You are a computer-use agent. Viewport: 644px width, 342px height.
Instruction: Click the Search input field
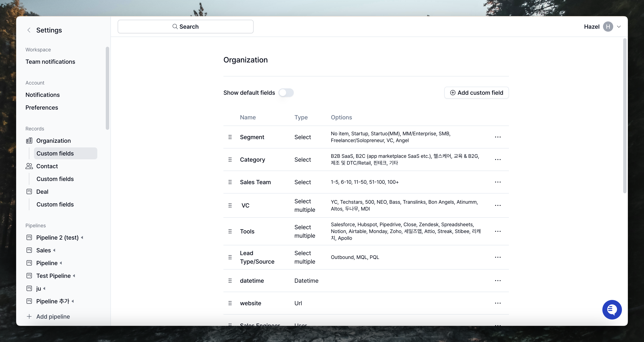(x=185, y=27)
